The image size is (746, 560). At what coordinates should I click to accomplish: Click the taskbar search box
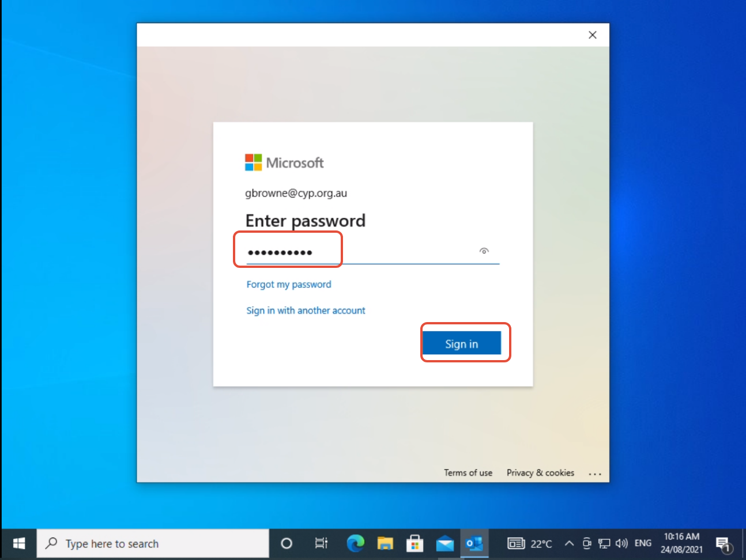(x=153, y=544)
